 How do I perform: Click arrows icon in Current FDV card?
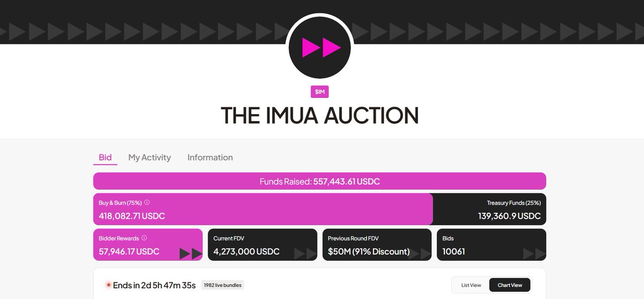[305, 253]
